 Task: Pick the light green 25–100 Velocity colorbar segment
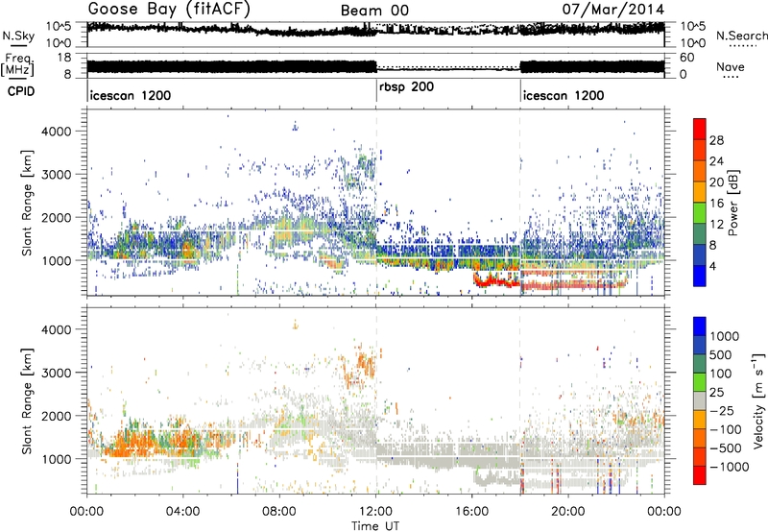(x=700, y=382)
